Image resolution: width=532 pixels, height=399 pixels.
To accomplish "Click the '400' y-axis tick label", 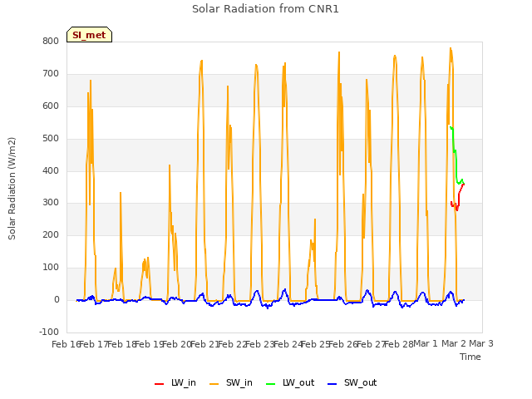I will (x=51, y=170).
